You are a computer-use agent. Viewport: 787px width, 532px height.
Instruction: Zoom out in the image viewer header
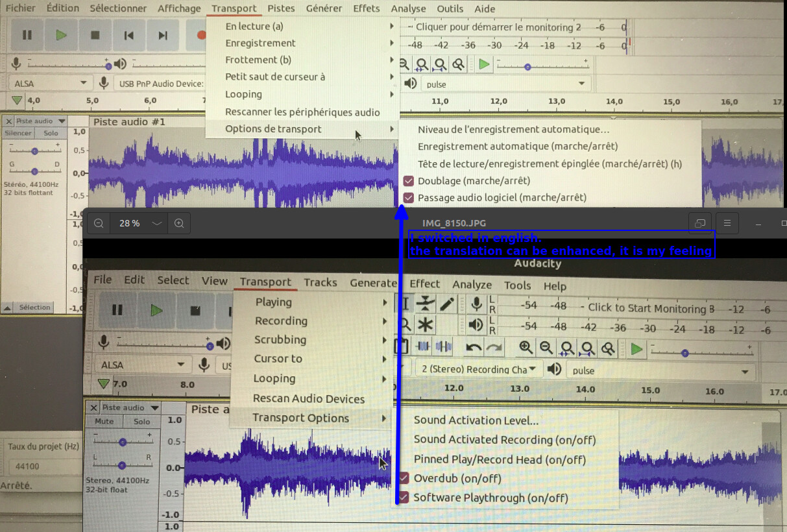(99, 223)
